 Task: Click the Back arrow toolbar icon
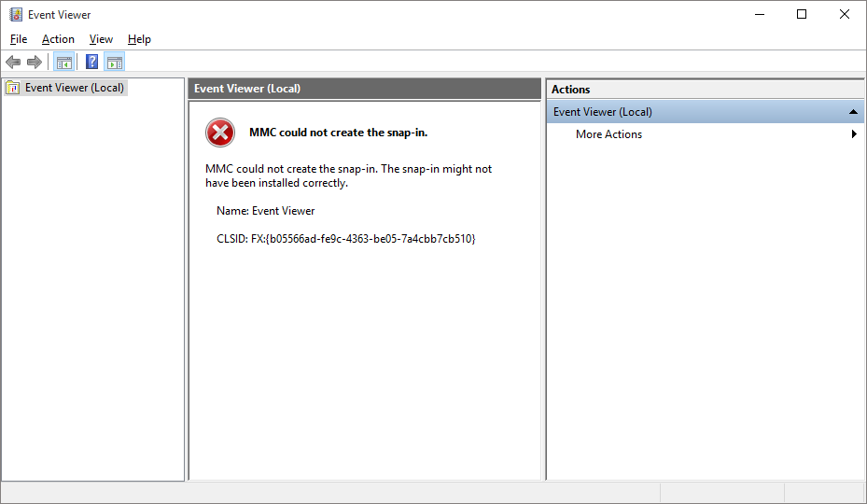pos(13,62)
